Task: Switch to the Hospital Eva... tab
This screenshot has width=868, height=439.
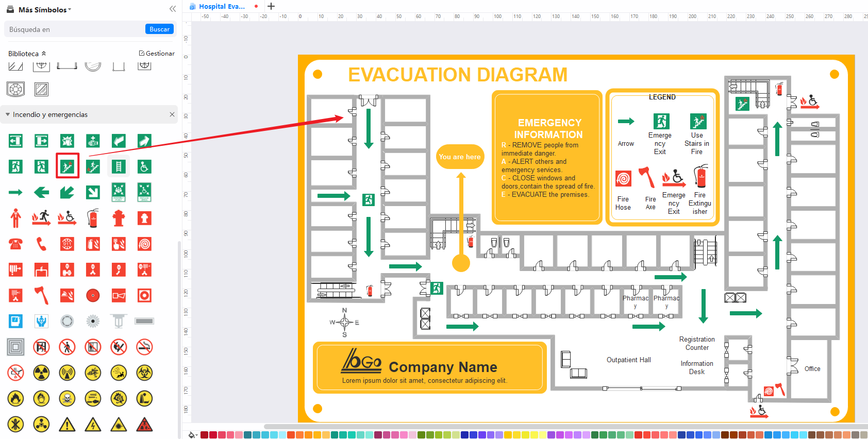Action: 222,6
